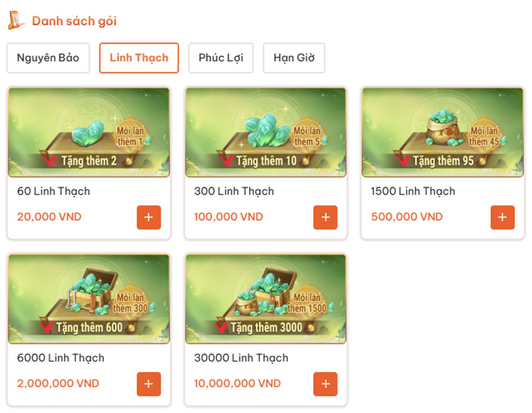Add the 1500 Linh Thạch package with plus button
532x413 pixels.
[x=503, y=217]
